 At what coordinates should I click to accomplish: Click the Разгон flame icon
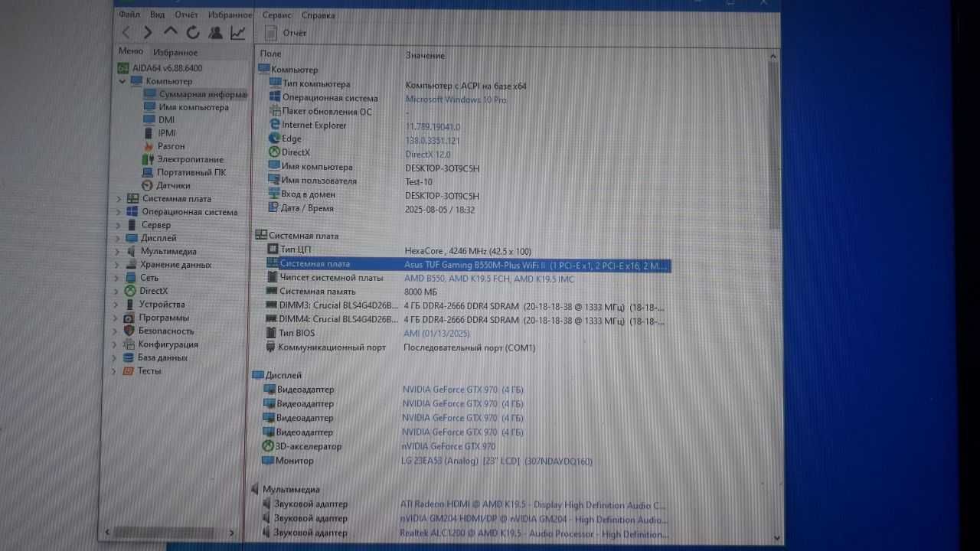tap(149, 146)
